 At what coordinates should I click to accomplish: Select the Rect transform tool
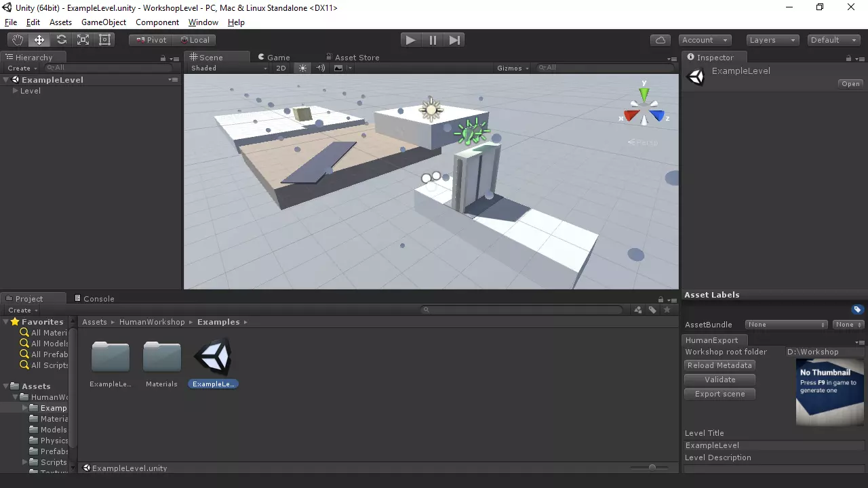(104, 40)
